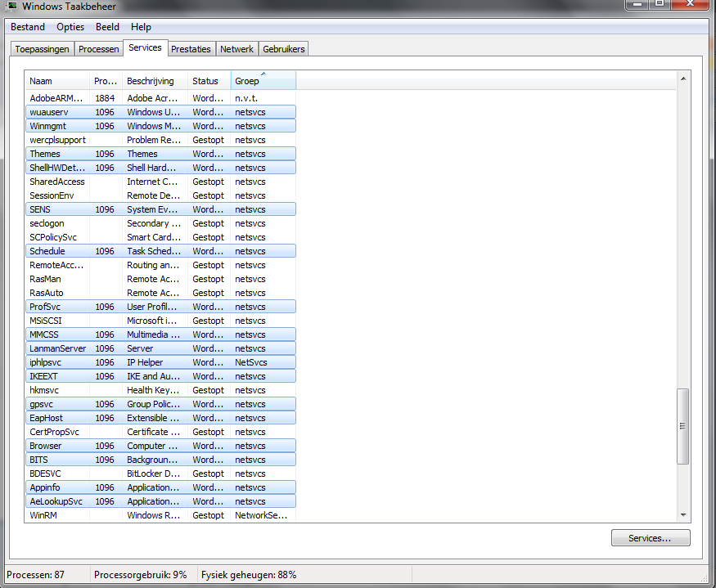Image resolution: width=716 pixels, height=588 pixels.
Task: Click the Processorgebruik: 9% status entry
Action: click(141, 575)
